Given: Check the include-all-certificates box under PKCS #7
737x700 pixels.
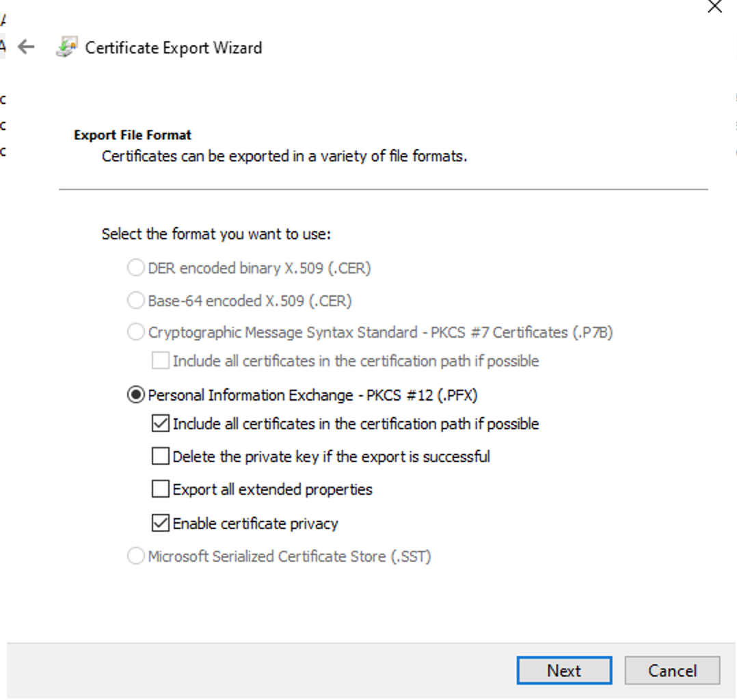Looking at the screenshot, I should click(161, 361).
